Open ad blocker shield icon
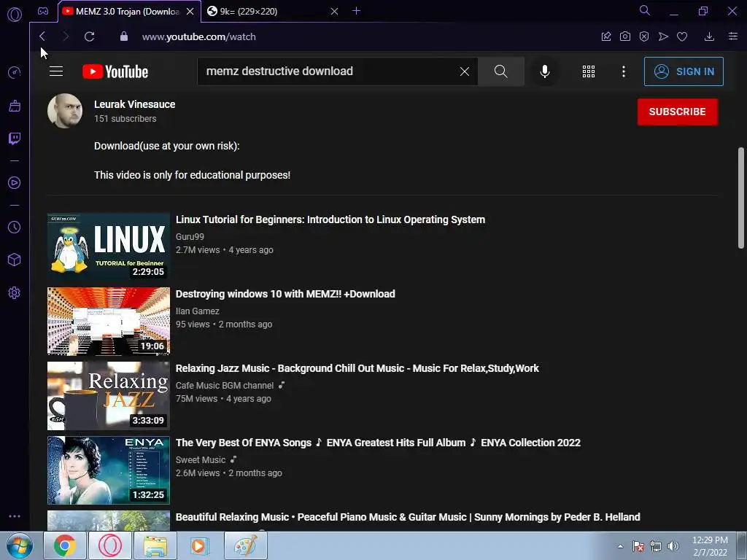The height and width of the screenshot is (560, 747). tap(644, 36)
